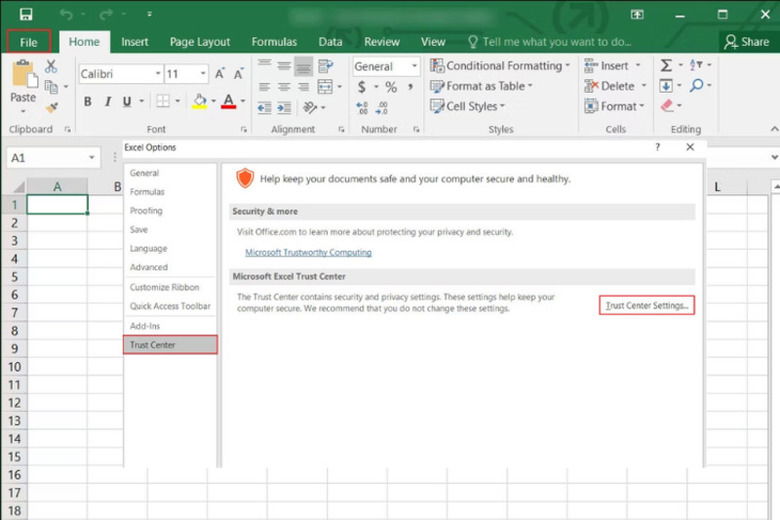Click the Share button
The width and height of the screenshot is (780, 520).
pyautogui.click(x=747, y=42)
